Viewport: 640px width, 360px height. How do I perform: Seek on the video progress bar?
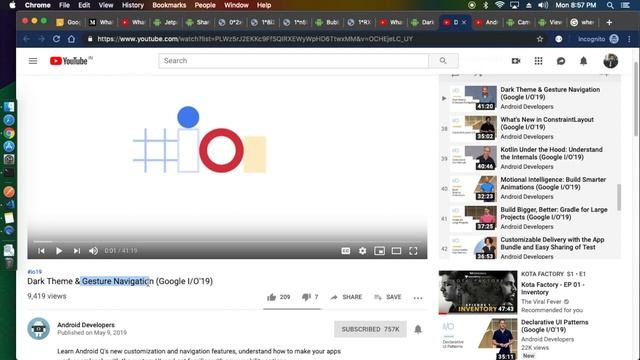point(227,242)
